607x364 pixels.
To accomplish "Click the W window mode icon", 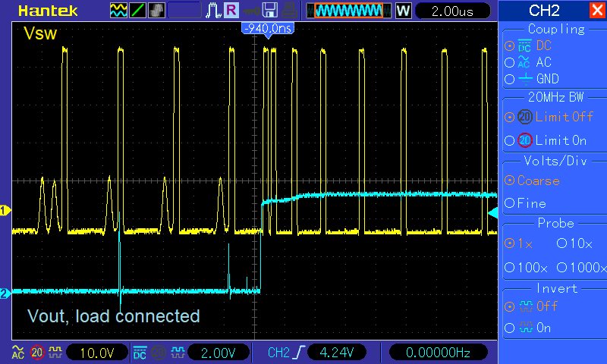I will point(403,11).
